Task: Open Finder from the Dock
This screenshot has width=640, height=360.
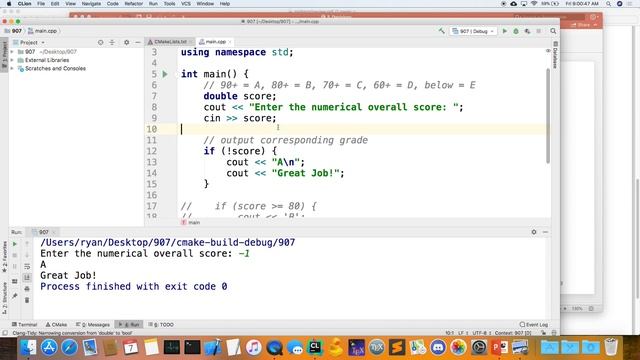Action: 28,348
